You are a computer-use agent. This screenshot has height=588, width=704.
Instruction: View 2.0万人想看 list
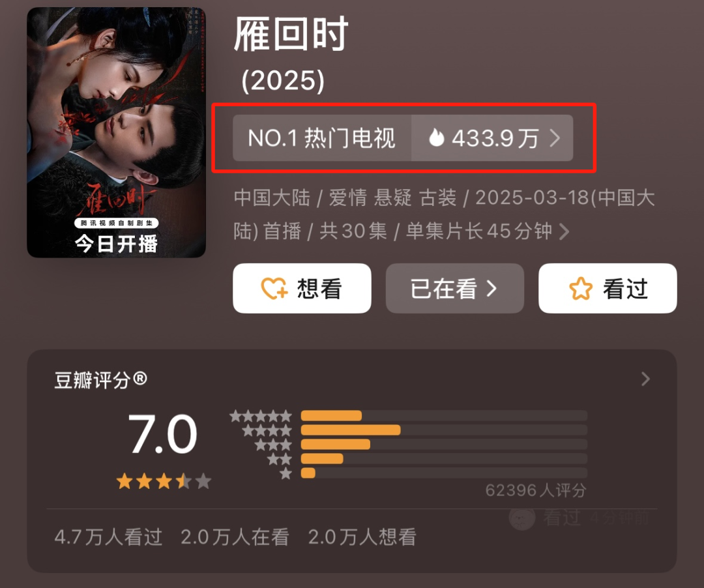coord(362,537)
